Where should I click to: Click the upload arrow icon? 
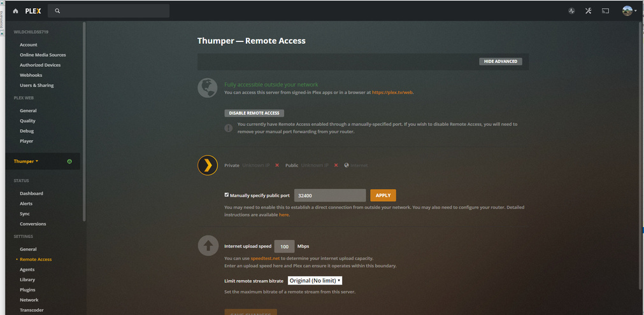208,246
